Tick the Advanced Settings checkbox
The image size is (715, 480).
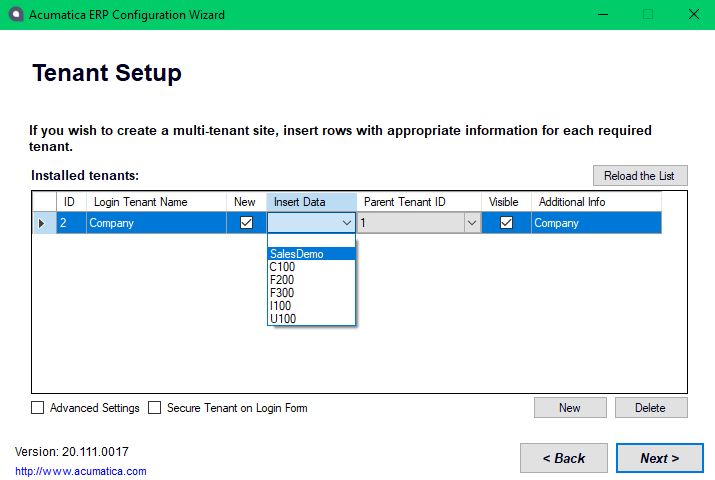click(37, 408)
